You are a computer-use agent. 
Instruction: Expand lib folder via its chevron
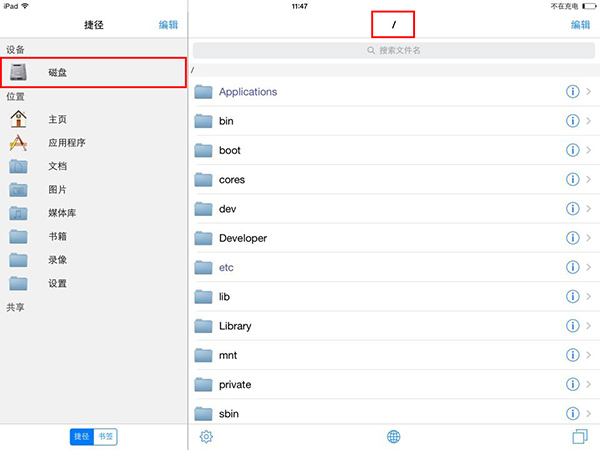589,297
